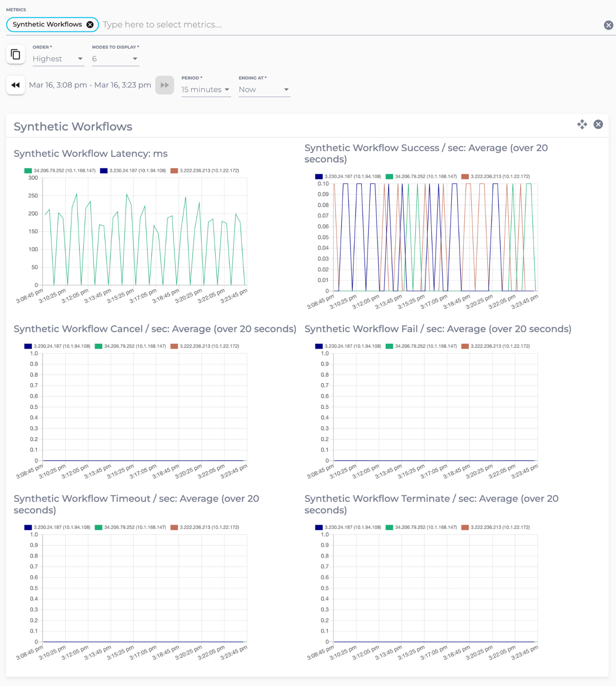Open the Ending At dropdown

click(x=264, y=90)
